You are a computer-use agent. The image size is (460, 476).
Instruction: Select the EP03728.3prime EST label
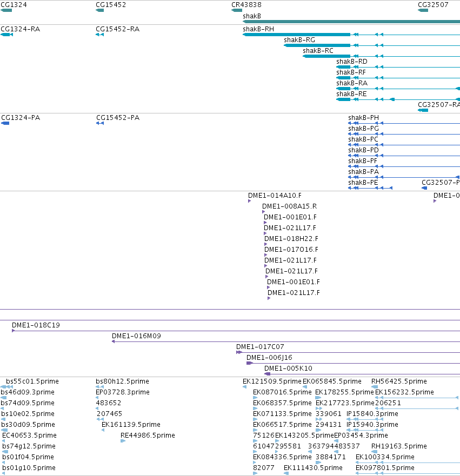[123, 392]
